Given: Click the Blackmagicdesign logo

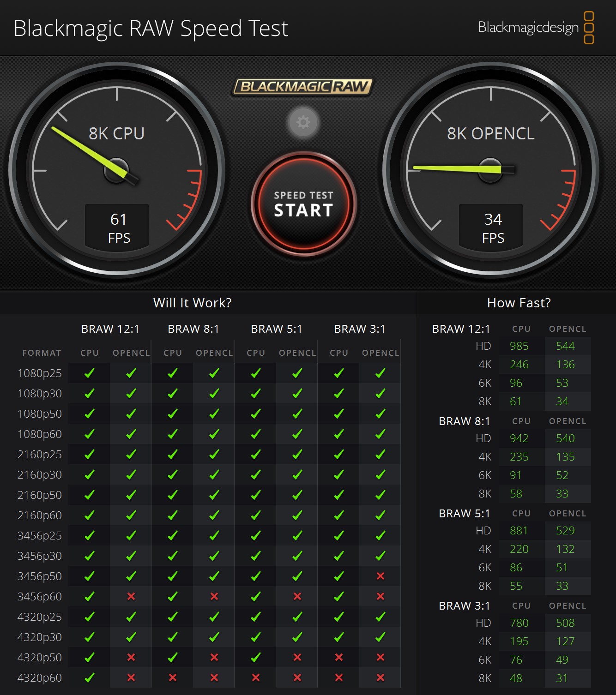Looking at the screenshot, I should (x=536, y=28).
